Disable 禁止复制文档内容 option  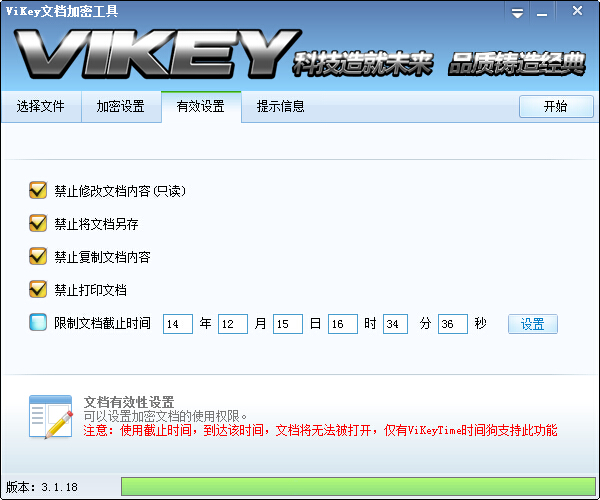(38, 257)
